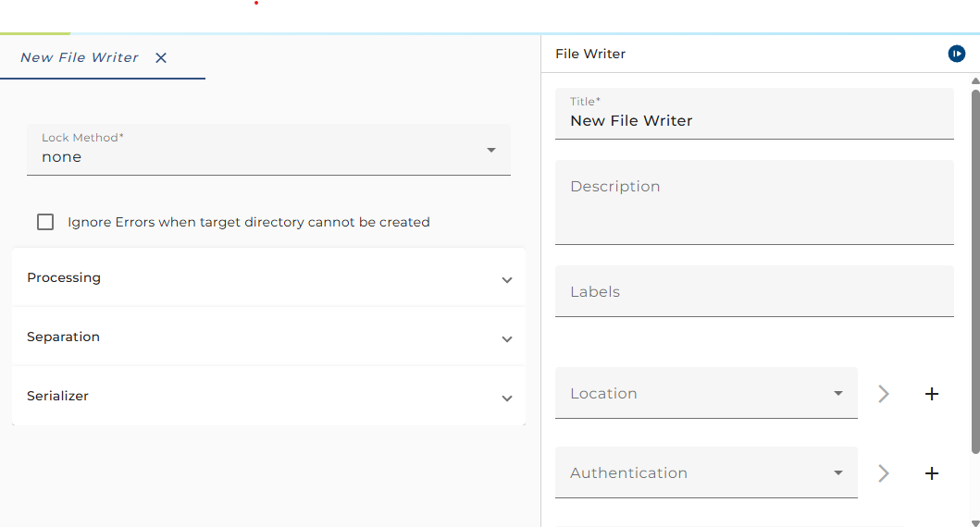Click the File Writer panel heading

(x=590, y=54)
